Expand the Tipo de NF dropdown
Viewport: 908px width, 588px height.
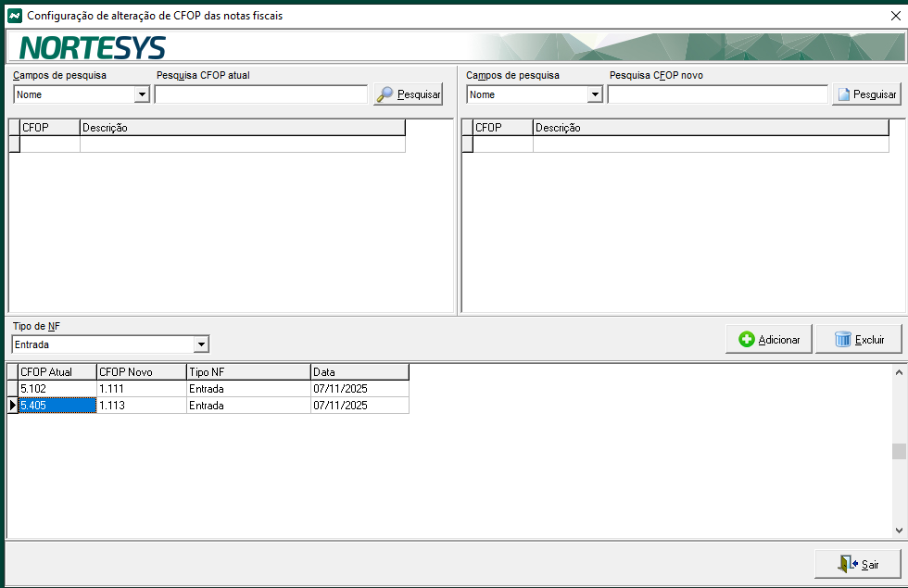coord(201,344)
